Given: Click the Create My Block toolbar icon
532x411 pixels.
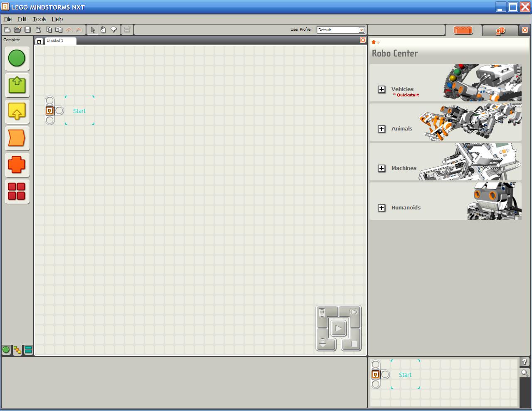Looking at the screenshot, I should point(127,30).
